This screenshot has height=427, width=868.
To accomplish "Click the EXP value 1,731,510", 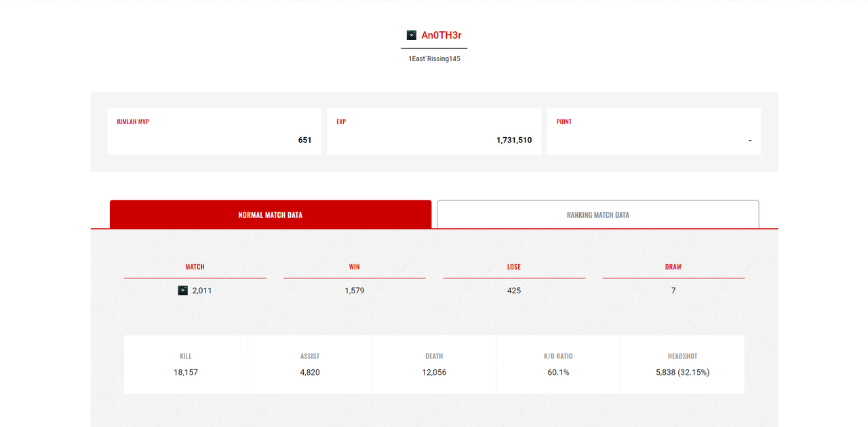I will tap(514, 141).
